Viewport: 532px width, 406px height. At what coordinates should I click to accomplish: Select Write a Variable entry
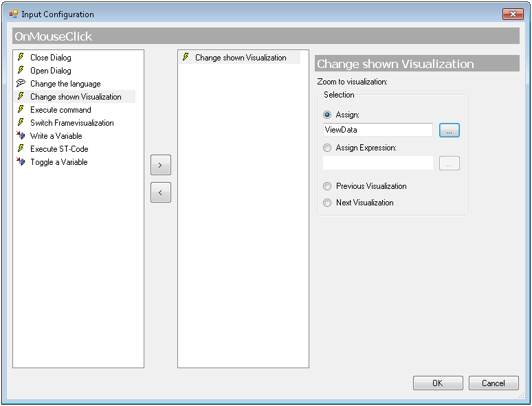point(56,135)
